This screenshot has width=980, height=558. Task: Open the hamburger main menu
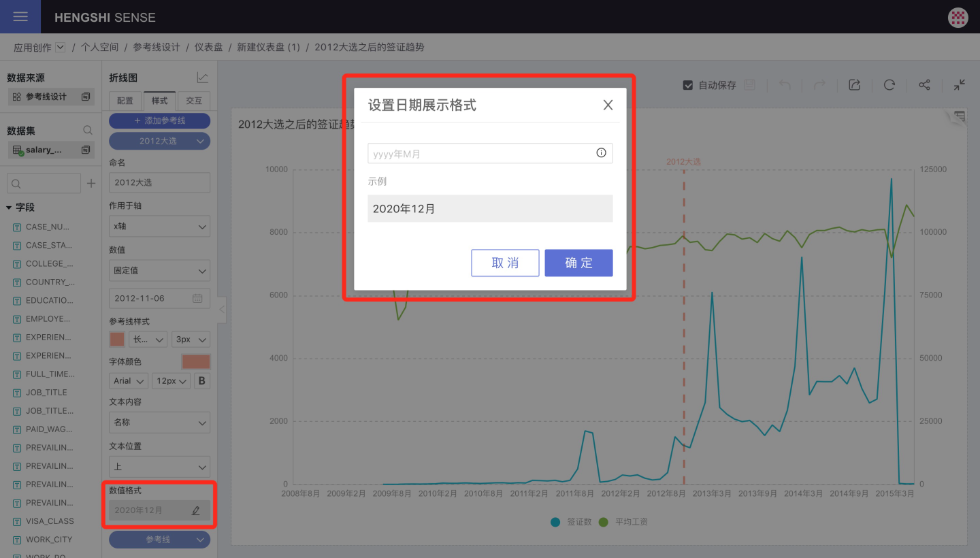click(20, 17)
